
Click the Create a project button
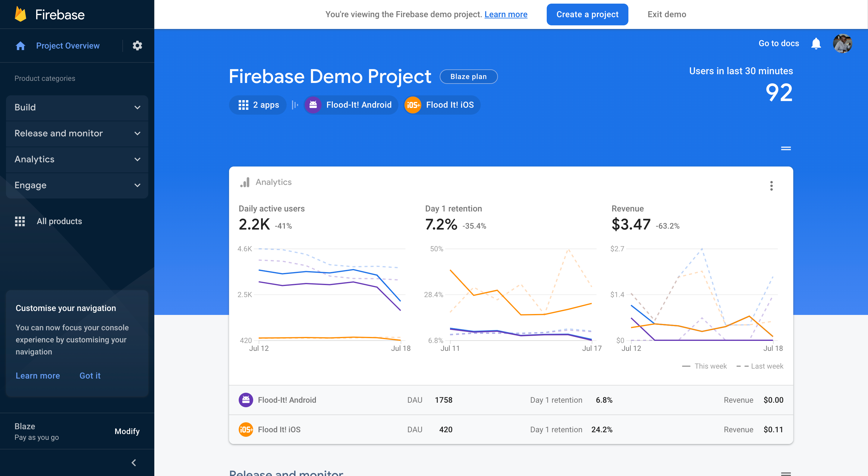tap(587, 14)
